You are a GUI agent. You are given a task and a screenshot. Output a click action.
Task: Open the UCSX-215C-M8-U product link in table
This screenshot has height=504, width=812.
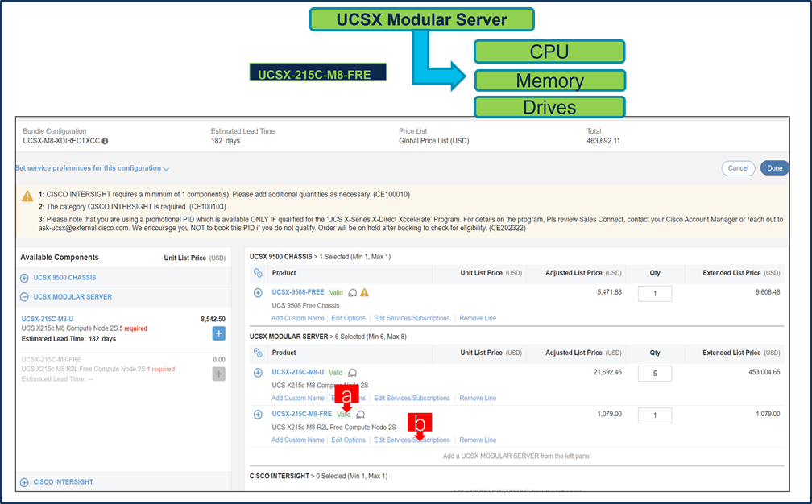[298, 372]
